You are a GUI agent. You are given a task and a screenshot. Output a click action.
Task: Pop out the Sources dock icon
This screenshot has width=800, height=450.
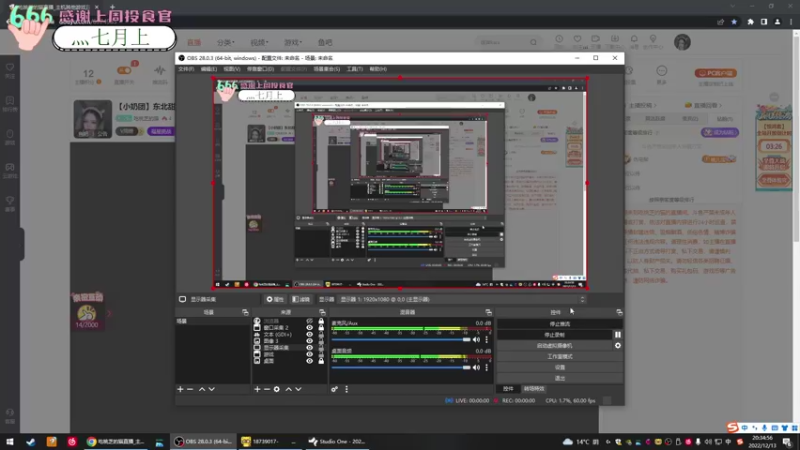(322, 312)
